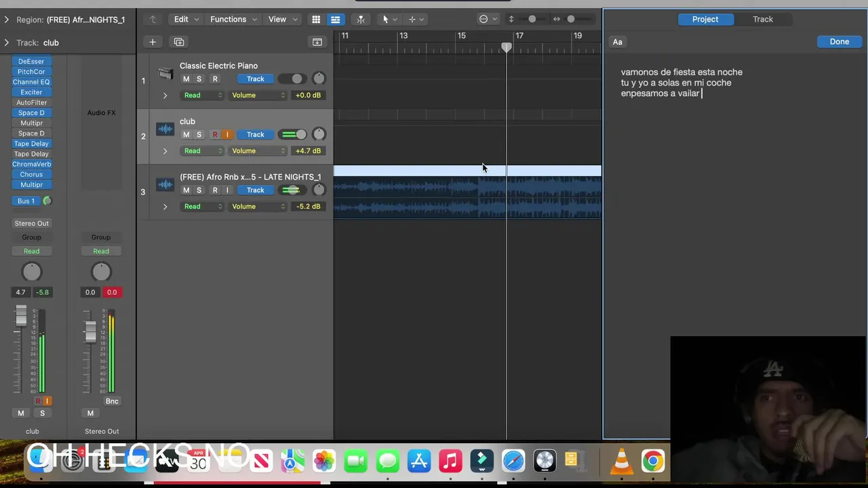The width and height of the screenshot is (868, 488).
Task: Switch to Project notes tab
Action: tap(705, 19)
